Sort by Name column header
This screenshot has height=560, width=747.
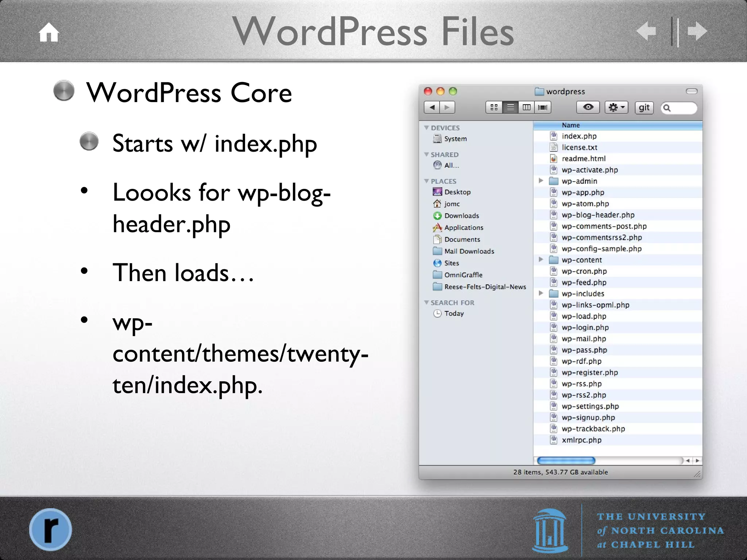pyautogui.click(x=618, y=125)
